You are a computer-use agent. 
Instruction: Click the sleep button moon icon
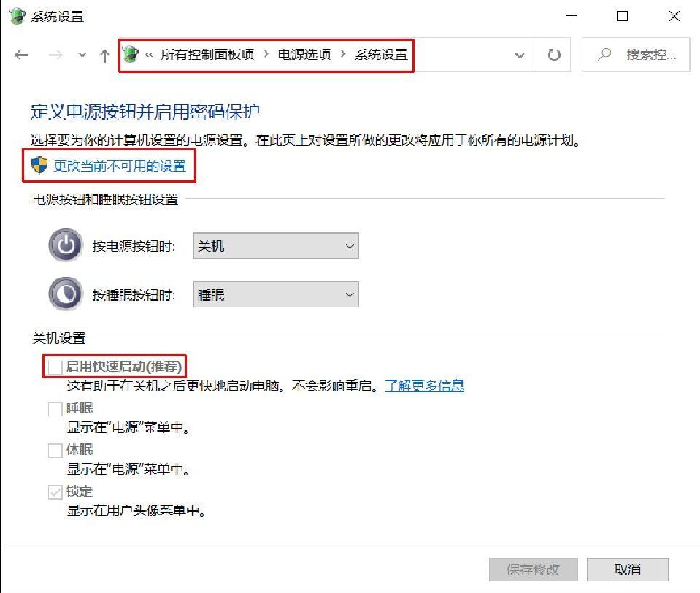pos(66,294)
